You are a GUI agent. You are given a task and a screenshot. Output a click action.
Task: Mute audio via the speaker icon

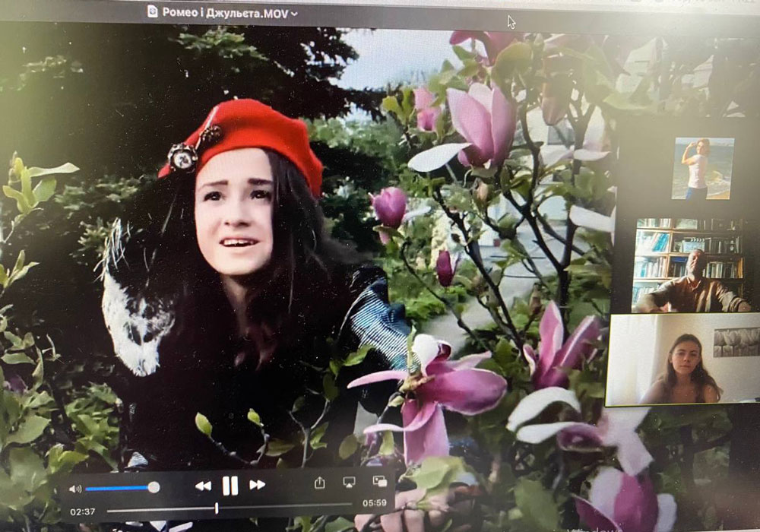click(x=75, y=489)
